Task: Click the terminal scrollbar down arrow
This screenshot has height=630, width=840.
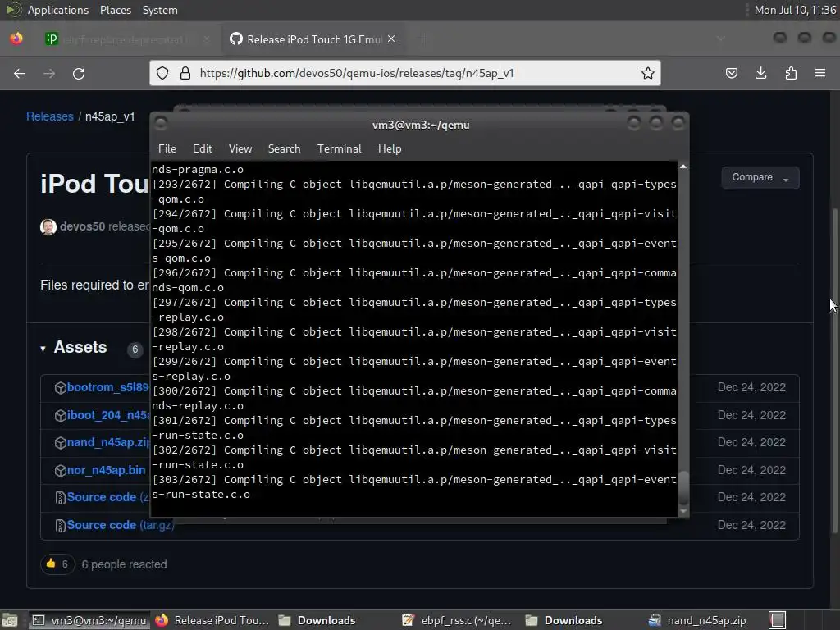Action: [683, 511]
